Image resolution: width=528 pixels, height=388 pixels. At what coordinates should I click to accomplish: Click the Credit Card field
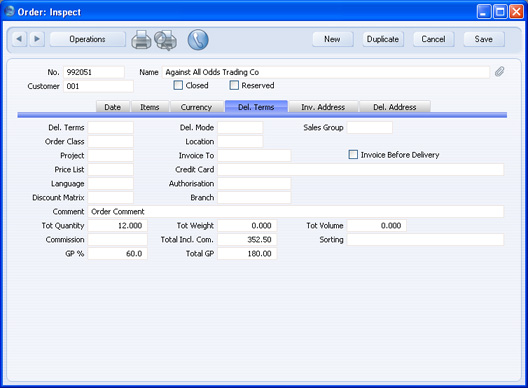pos(361,169)
